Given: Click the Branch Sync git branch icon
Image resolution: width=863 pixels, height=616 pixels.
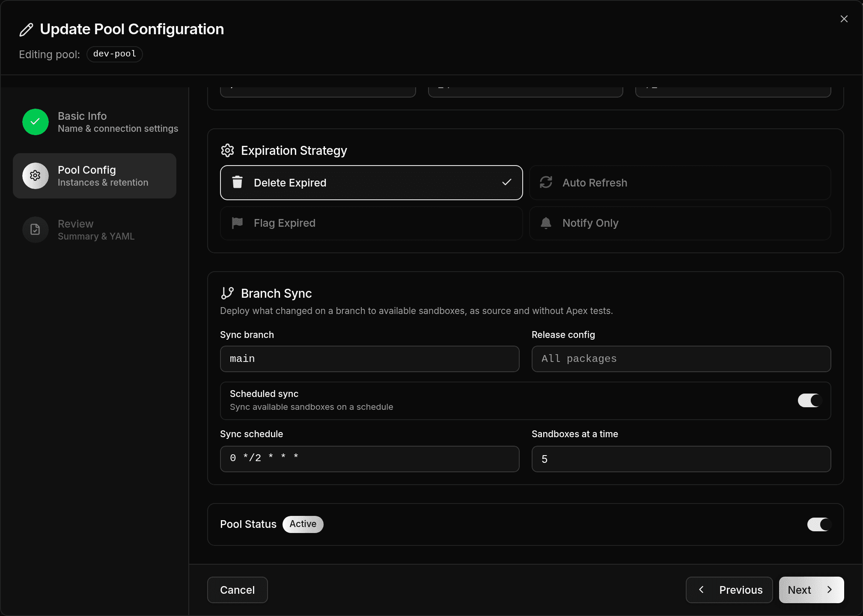Looking at the screenshot, I should coord(227,293).
